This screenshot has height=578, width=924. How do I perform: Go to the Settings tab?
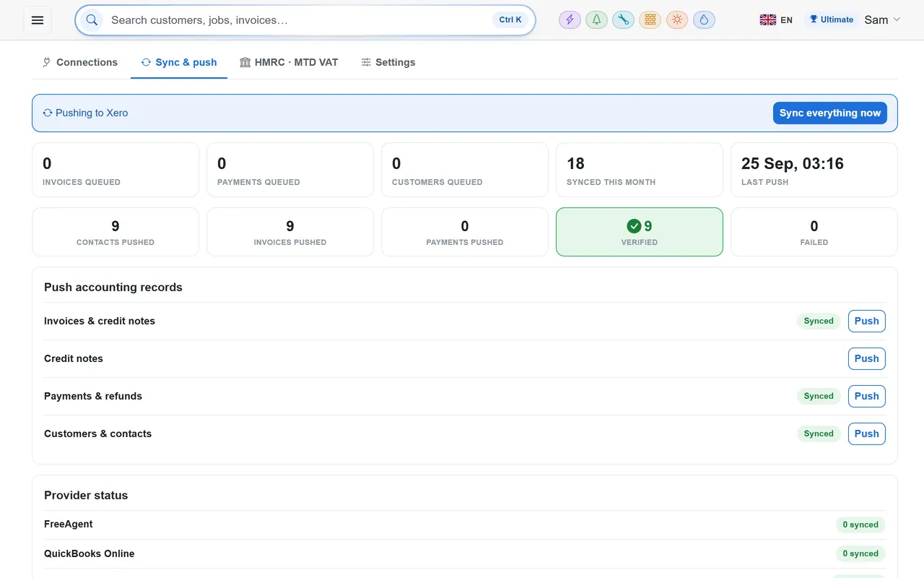click(x=388, y=62)
